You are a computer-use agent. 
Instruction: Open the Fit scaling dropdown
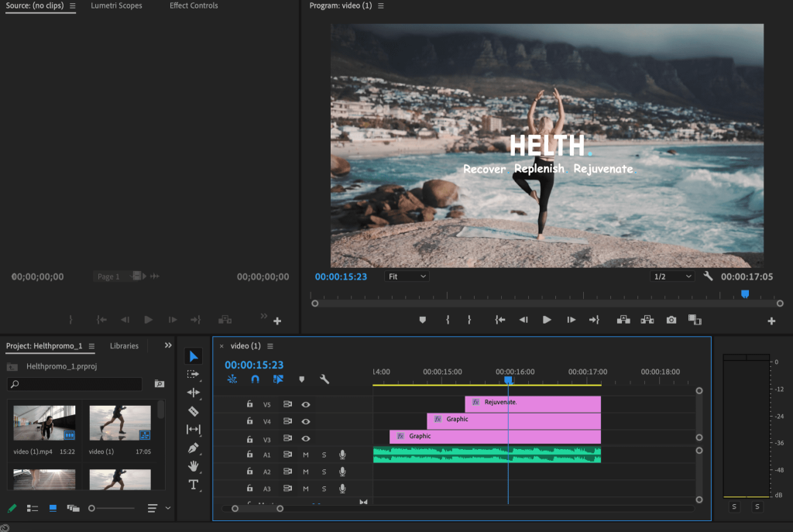point(406,276)
